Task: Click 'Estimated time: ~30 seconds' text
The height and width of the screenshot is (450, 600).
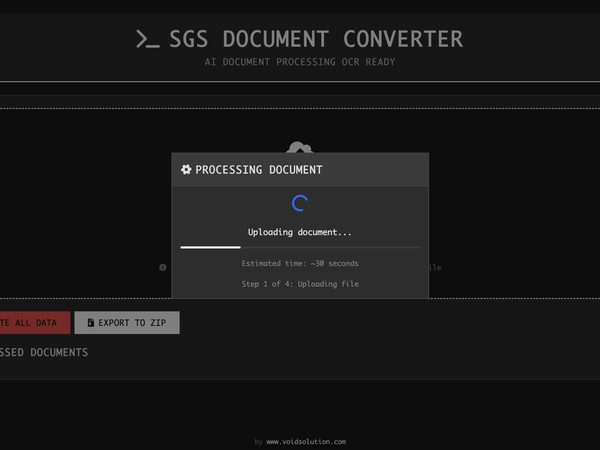Action: (x=300, y=263)
